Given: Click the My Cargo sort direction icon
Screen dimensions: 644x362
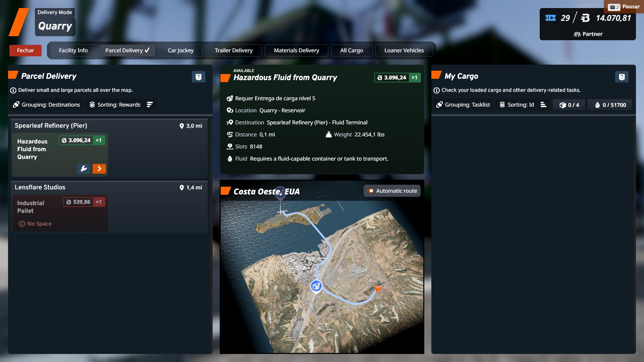Looking at the screenshot, I should pyautogui.click(x=543, y=105).
